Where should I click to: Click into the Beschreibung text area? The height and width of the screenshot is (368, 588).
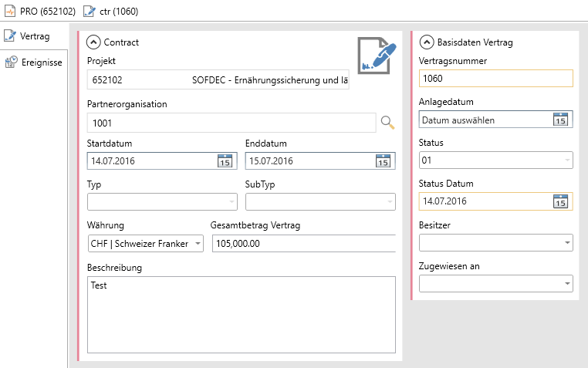tap(242, 315)
